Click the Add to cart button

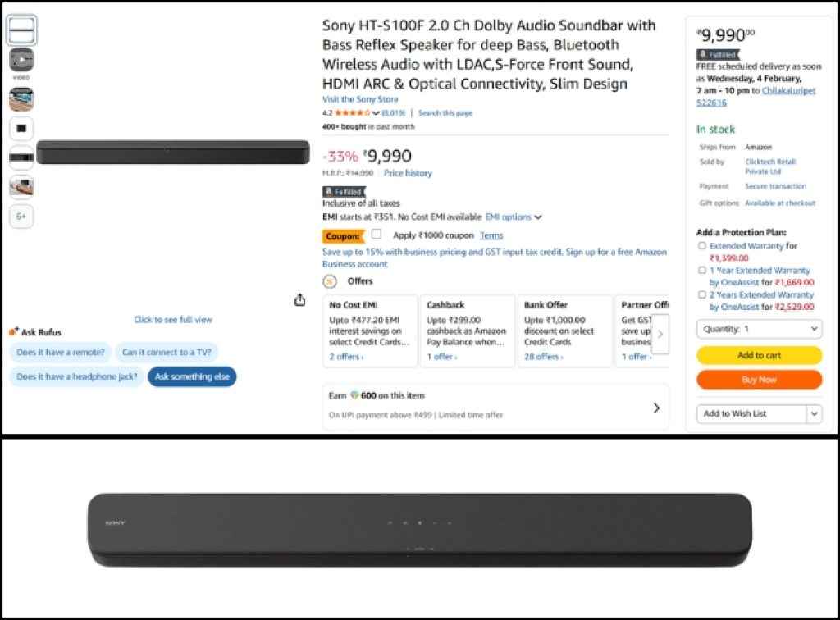coord(759,354)
